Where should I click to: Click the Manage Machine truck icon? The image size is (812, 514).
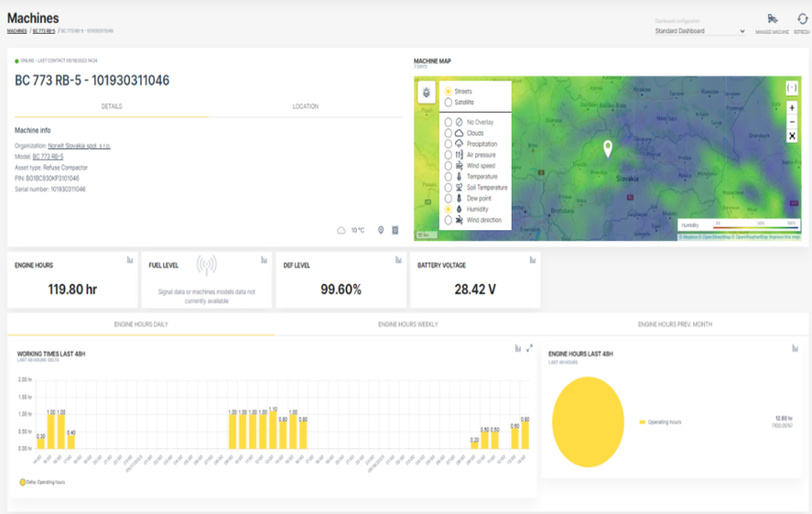772,19
